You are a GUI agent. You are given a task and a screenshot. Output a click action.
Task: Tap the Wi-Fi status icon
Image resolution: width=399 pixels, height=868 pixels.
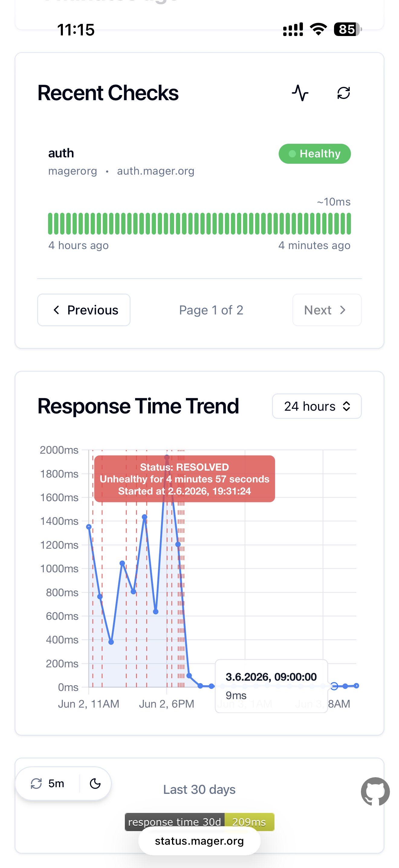pyautogui.click(x=318, y=29)
